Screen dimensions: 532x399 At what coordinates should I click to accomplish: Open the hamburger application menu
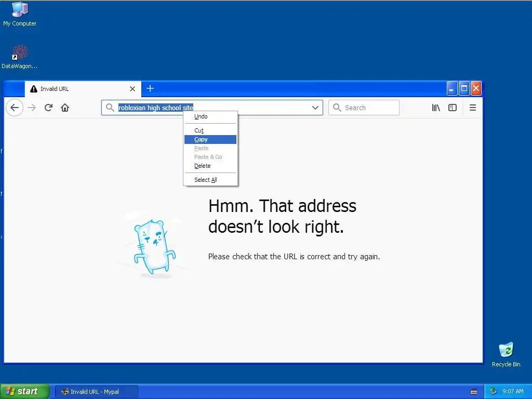pyautogui.click(x=472, y=108)
